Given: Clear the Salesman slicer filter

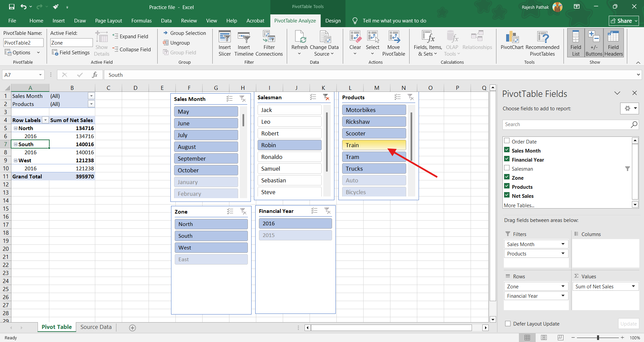Looking at the screenshot, I should (x=326, y=97).
